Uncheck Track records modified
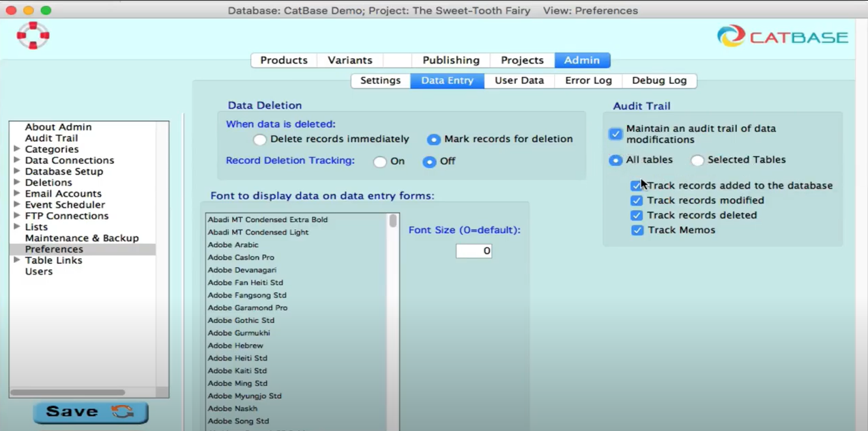868x431 pixels. (x=636, y=200)
